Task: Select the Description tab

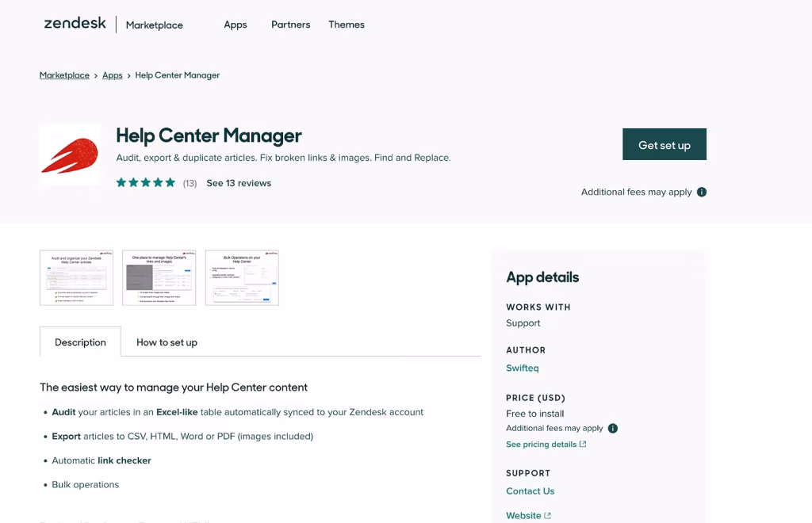Action: coord(80,342)
